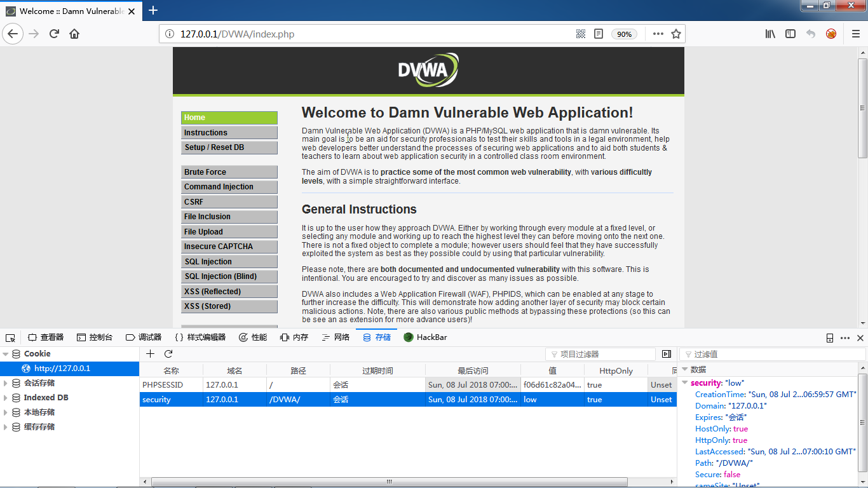Reload the page with refresh button
Image resolution: width=868 pixels, height=488 pixels.
click(54, 34)
